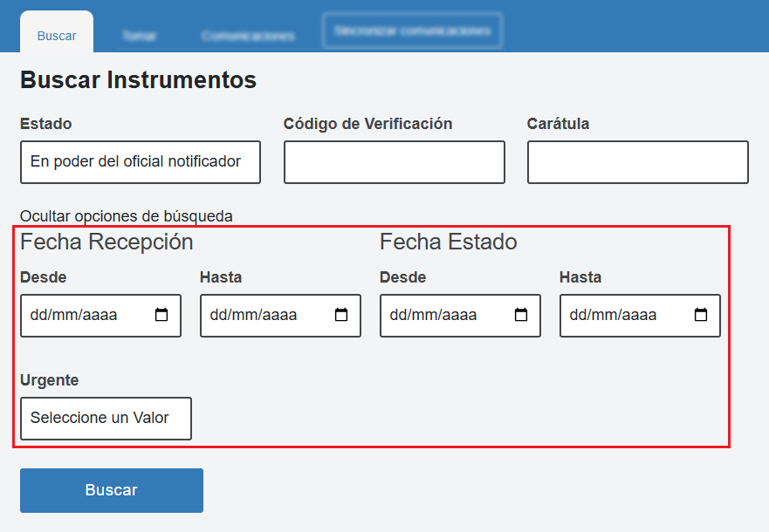Click into the Carátula text field

(637, 162)
